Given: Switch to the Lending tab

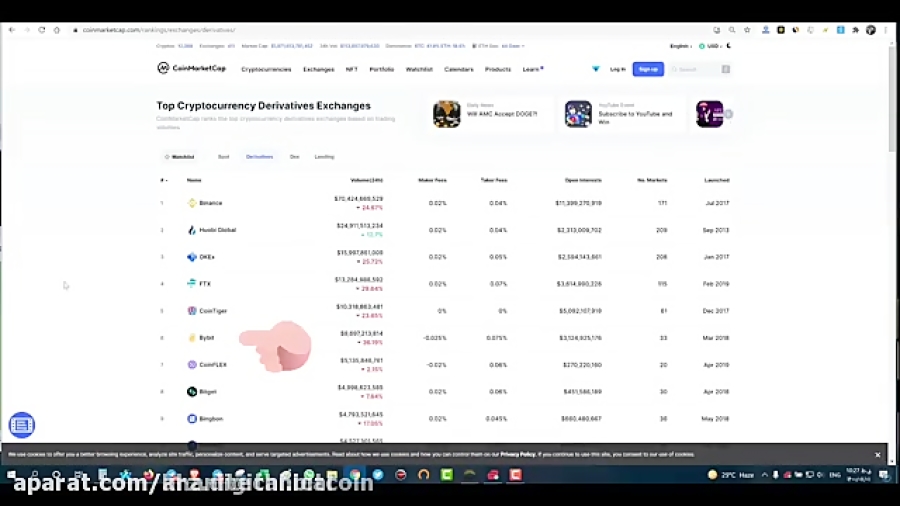Looking at the screenshot, I should (x=324, y=157).
